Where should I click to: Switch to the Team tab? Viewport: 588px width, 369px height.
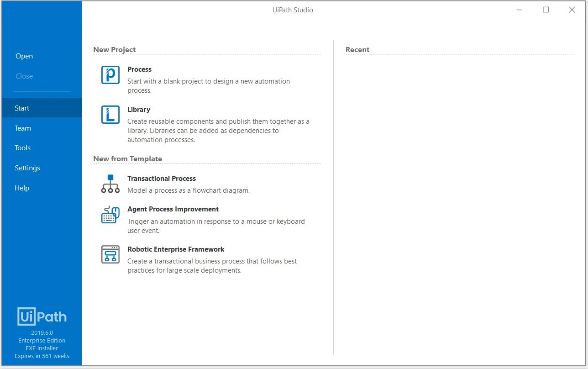(x=23, y=128)
